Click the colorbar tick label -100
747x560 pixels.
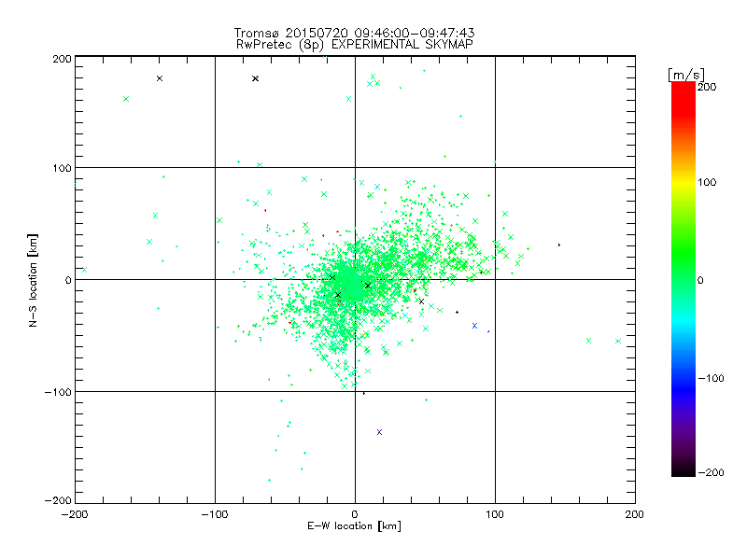[711, 379]
